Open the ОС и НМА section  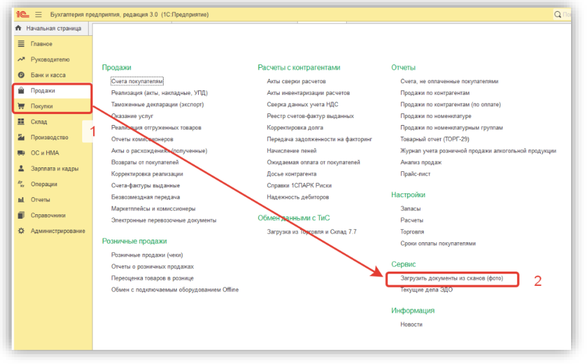44,153
